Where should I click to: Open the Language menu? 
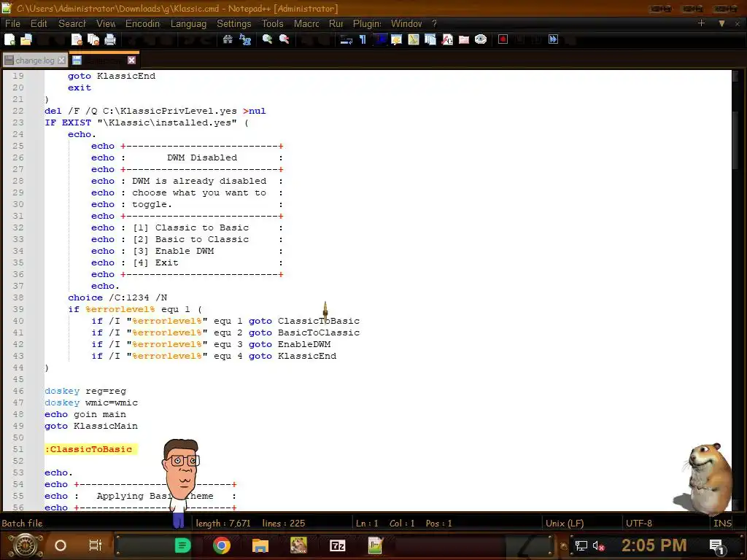coord(189,24)
